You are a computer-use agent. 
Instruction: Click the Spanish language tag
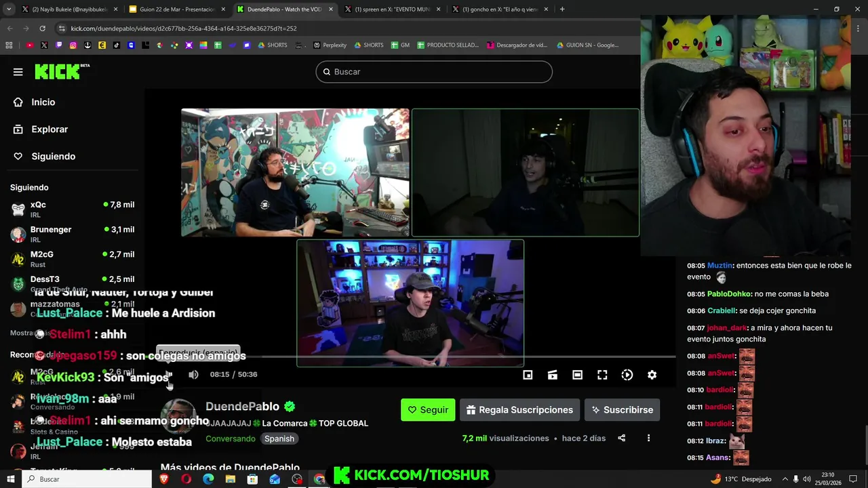click(x=279, y=439)
